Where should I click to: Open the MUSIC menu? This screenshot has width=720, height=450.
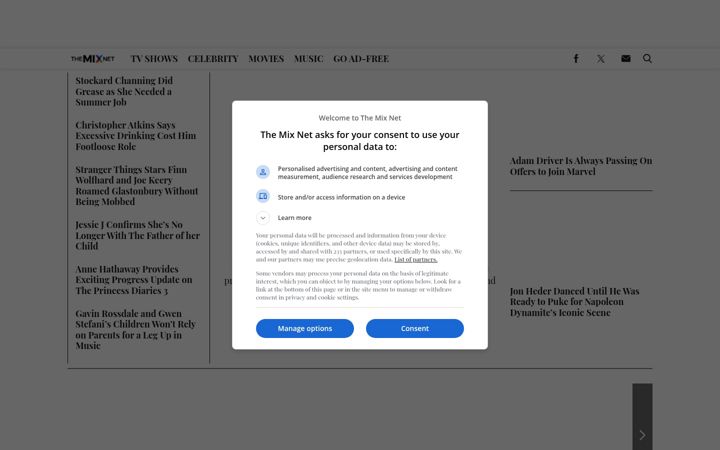pos(309,59)
